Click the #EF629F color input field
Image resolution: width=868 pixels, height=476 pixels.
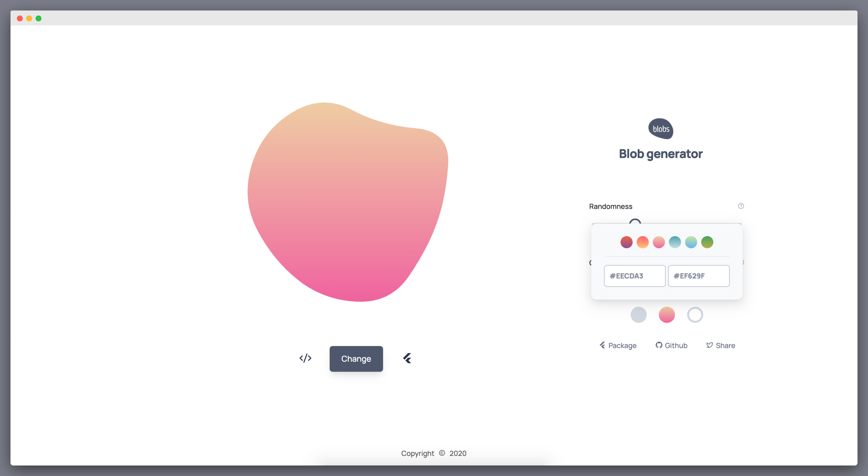click(699, 276)
